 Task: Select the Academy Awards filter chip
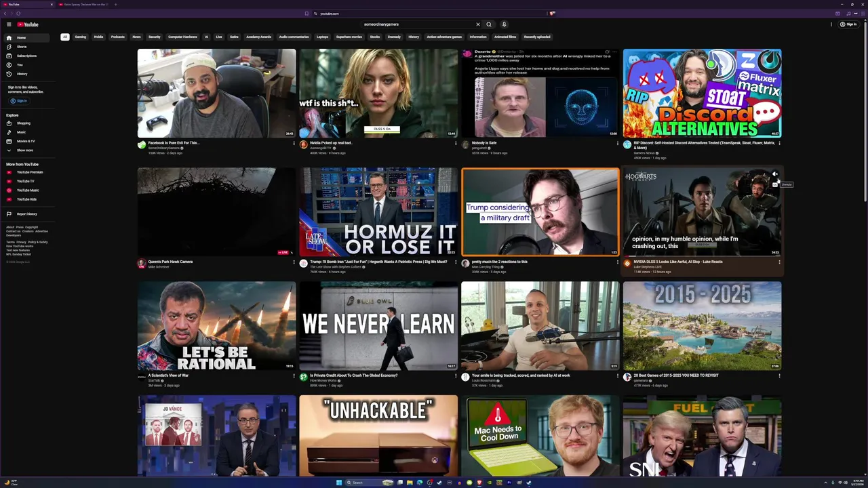(258, 37)
